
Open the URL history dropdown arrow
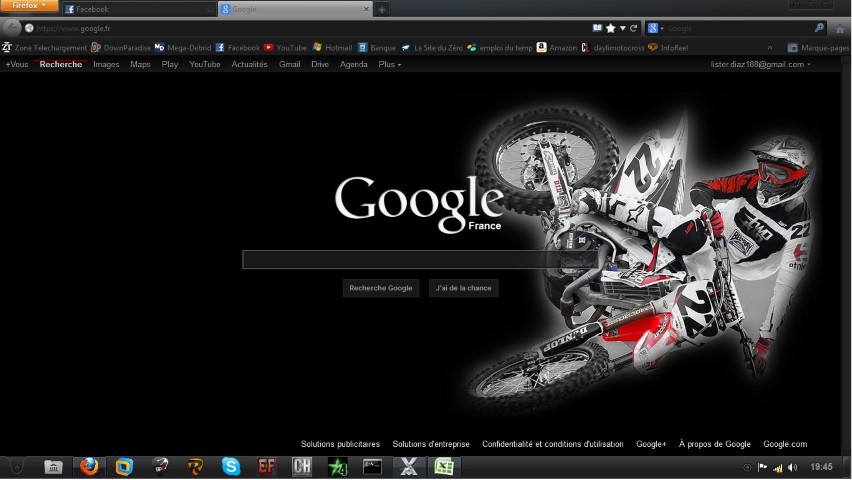[x=623, y=28]
